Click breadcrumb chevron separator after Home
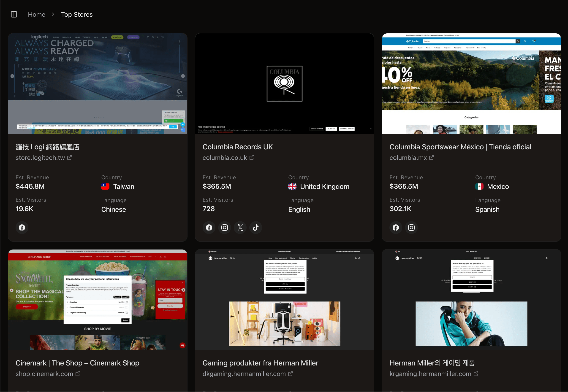 tap(53, 14)
